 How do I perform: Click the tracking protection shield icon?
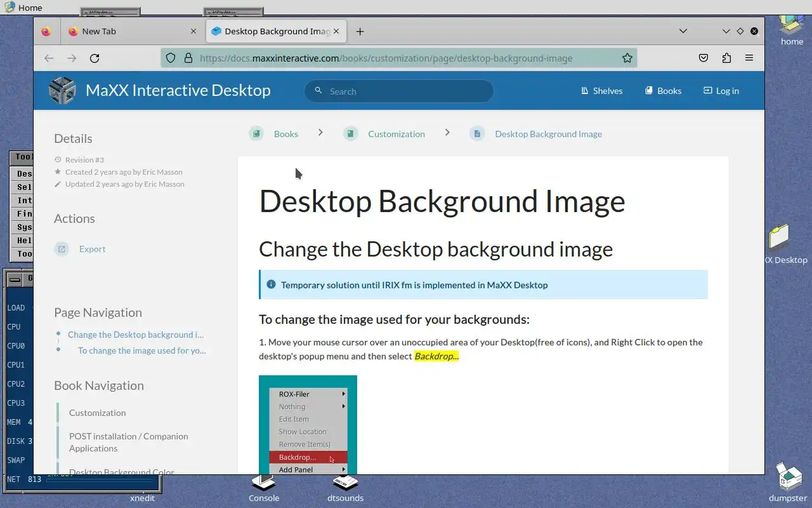point(171,58)
